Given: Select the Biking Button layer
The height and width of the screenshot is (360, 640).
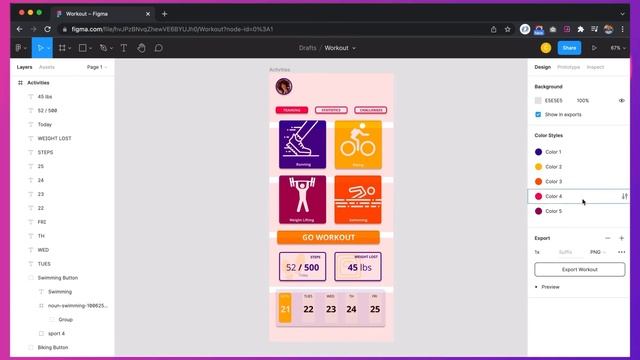Looking at the screenshot, I should [x=53, y=347].
